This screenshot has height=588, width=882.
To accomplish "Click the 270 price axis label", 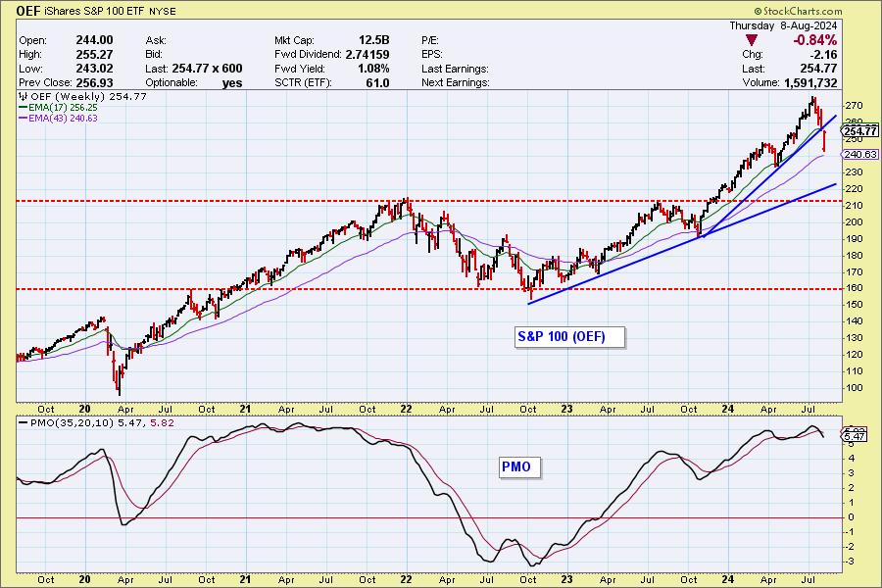I will (854, 105).
